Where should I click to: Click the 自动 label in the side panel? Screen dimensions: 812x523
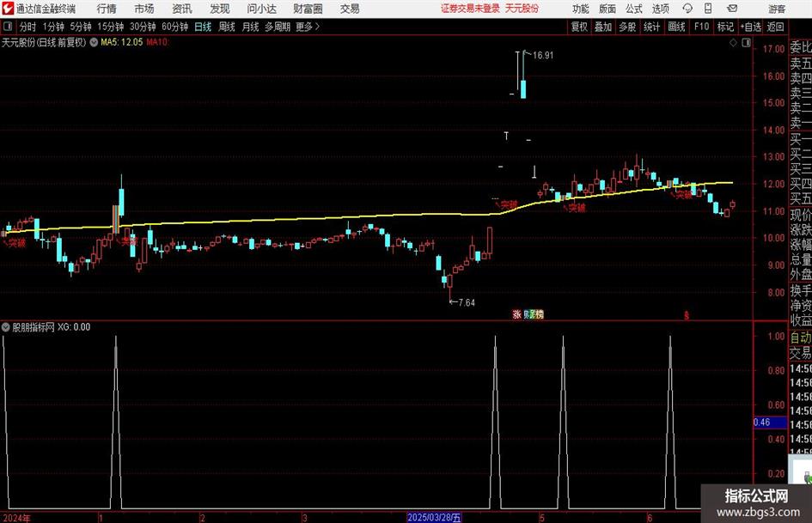pyautogui.click(x=801, y=338)
